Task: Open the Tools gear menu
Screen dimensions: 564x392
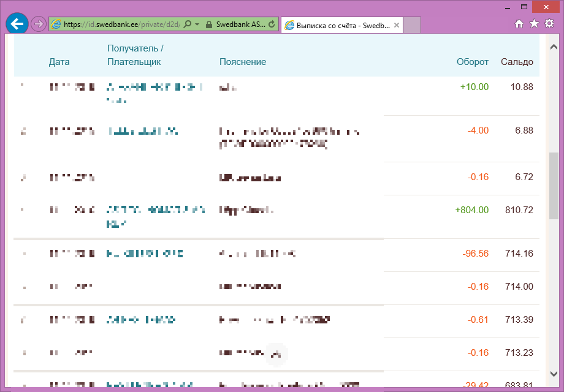Action: [x=548, y=23]
